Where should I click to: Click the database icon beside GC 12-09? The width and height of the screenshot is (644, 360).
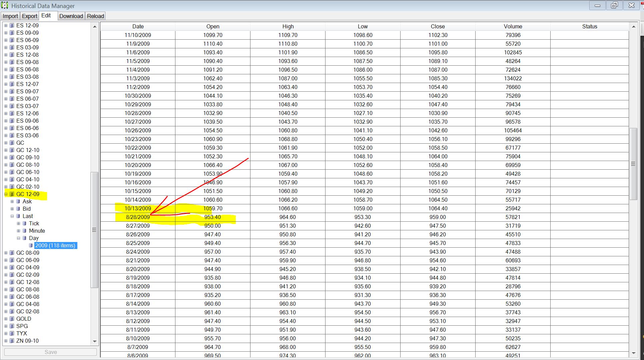click(12, 194)
